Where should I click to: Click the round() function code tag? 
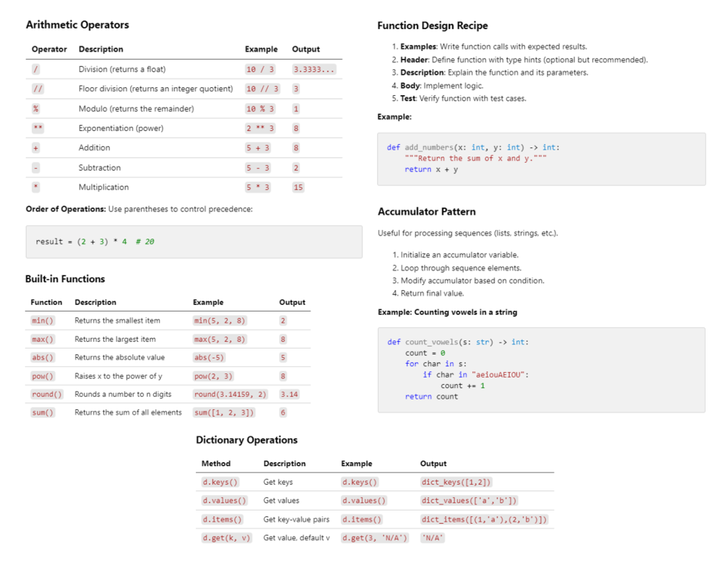(x=47, y=395)
